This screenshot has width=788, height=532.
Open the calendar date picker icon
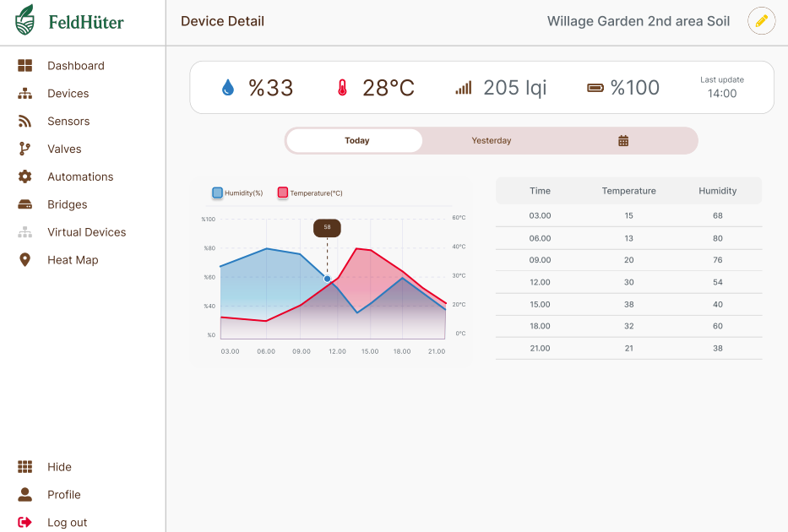pyautogui.click(x=623, y=141)
